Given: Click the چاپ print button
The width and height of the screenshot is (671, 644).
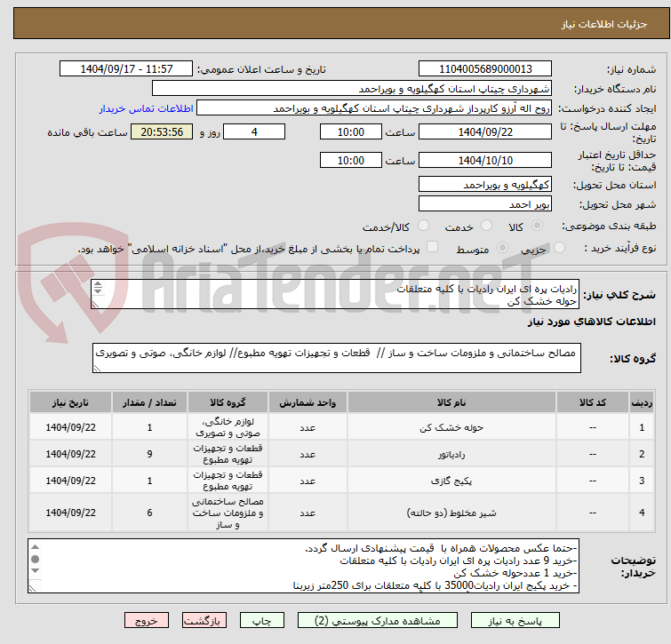Looking at the screenshot, I should (262, 621).
